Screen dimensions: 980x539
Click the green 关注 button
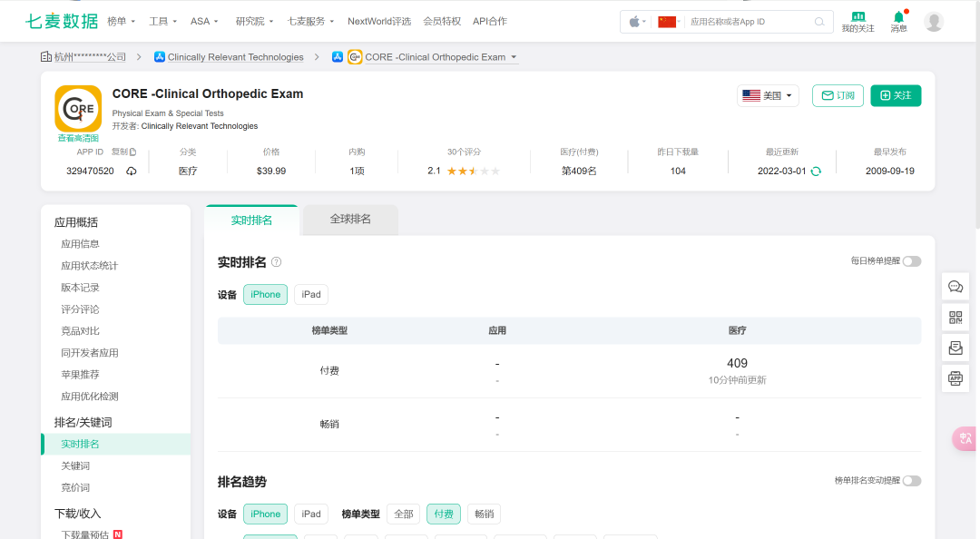point(896,95)
